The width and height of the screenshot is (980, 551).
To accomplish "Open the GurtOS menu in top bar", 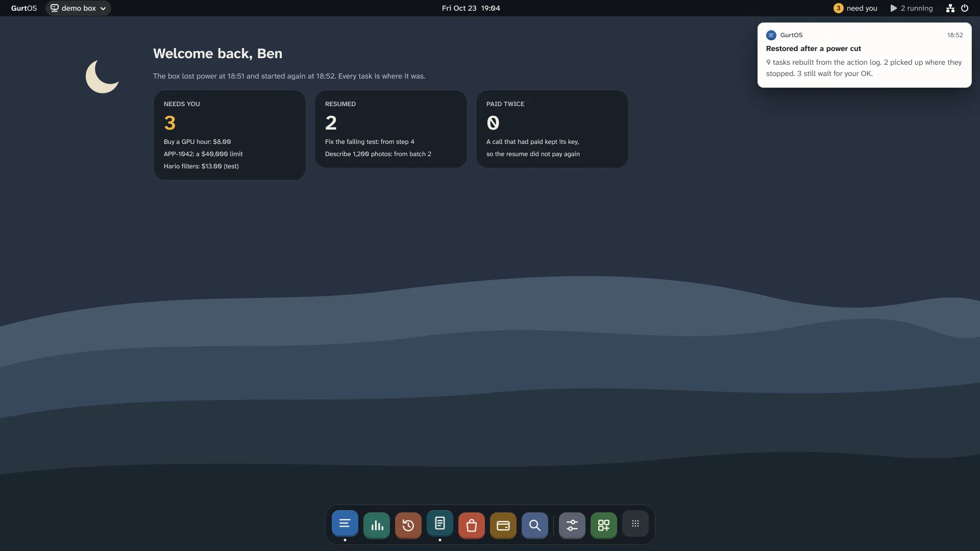I will click(24, 8).
